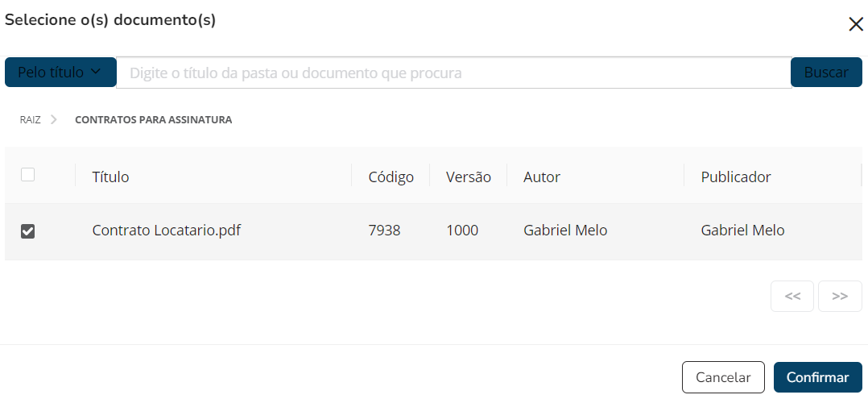The image size is (868, 399).
Task: Confirm the document selection
Action: point(817,377)
